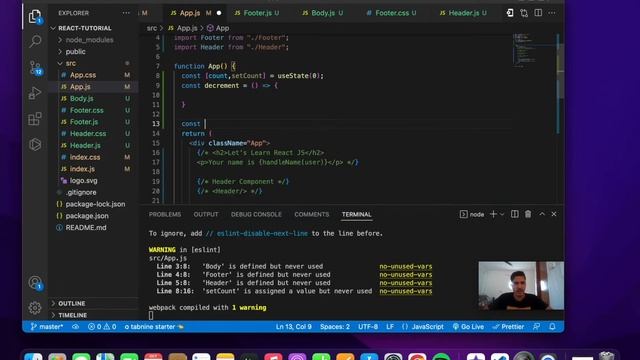Image resolution: width=640 pixels, height=360 pixels.
Task: Open package.json in the explorer
Action: coord(87,216)
